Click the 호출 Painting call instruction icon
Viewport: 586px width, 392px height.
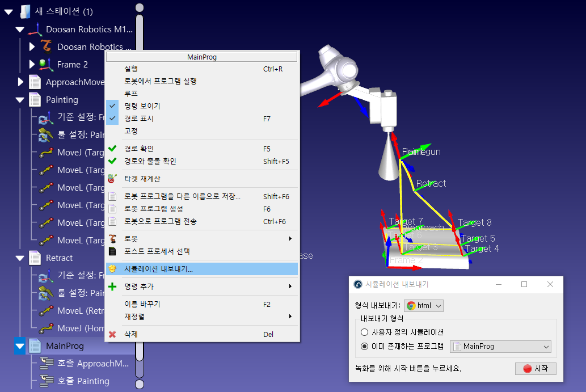coord(46,381)
